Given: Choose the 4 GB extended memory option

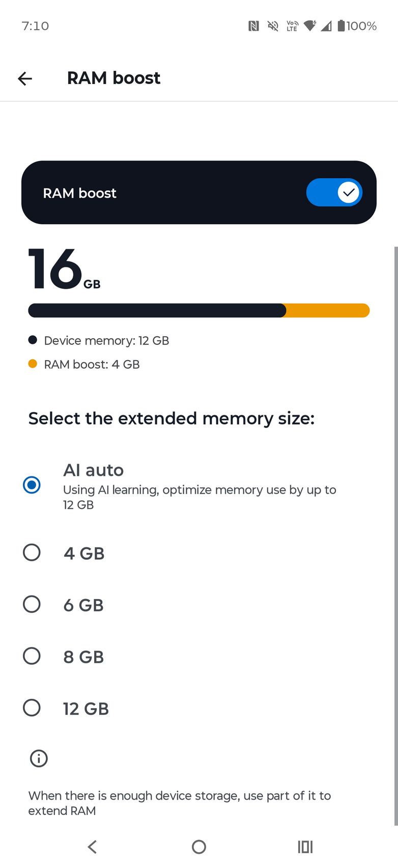Looking at the screenshot, I should [32, 552].
